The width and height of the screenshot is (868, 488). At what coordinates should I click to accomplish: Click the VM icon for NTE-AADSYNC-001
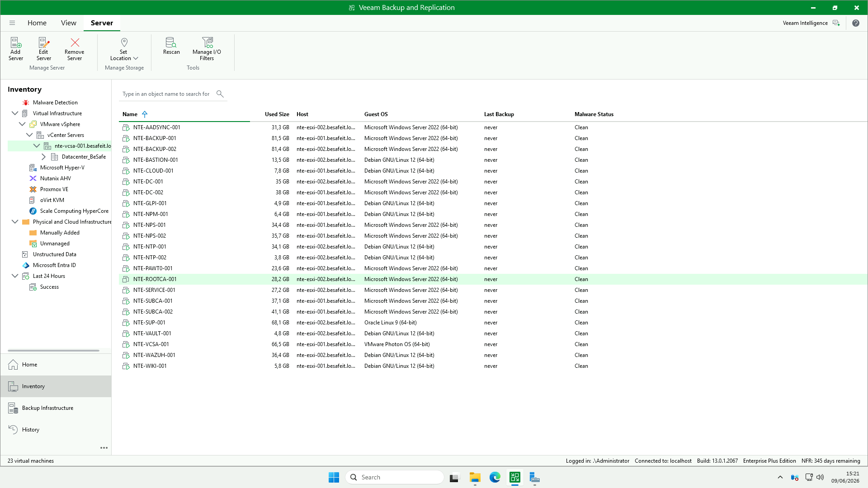(x=126, y=127)
